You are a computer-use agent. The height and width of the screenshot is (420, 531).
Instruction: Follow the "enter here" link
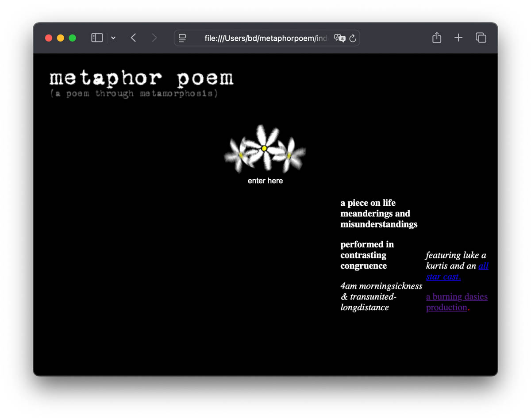coord(265,181)
